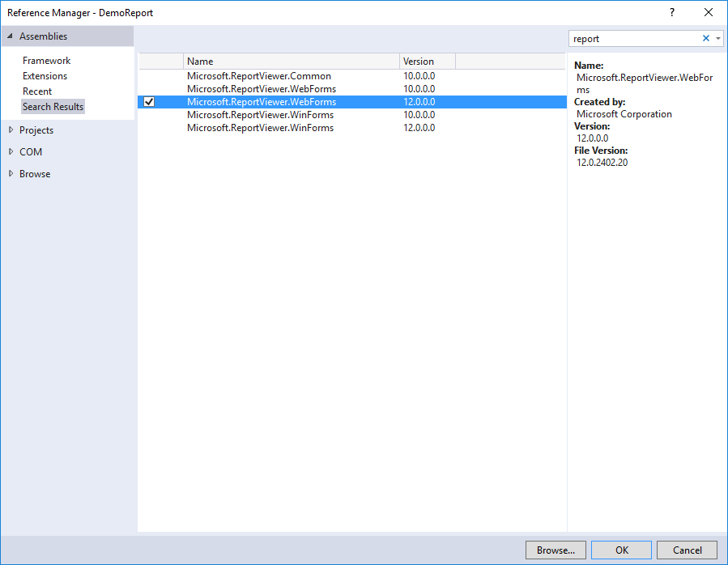Collapse the Assemblies section
The width and height of the screenshot is (728, 565).
(10, 36)
